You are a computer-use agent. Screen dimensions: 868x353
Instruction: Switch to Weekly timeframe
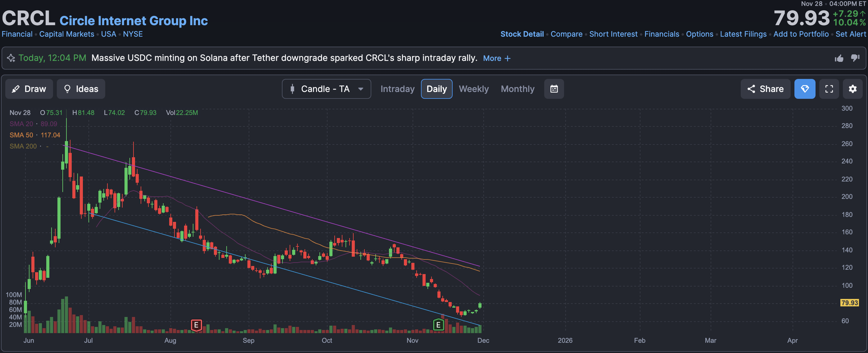(x=473, y=89)
